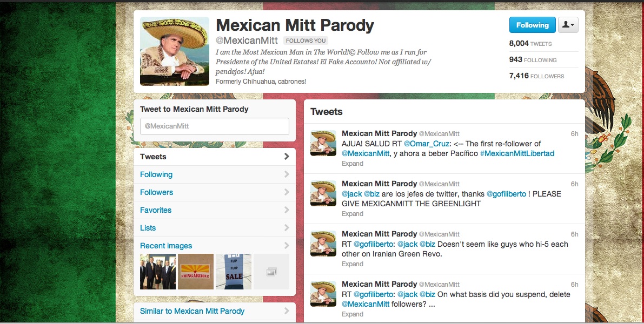Click @MexicanMitt mention in the Pacífico tweet

point(366,153)
